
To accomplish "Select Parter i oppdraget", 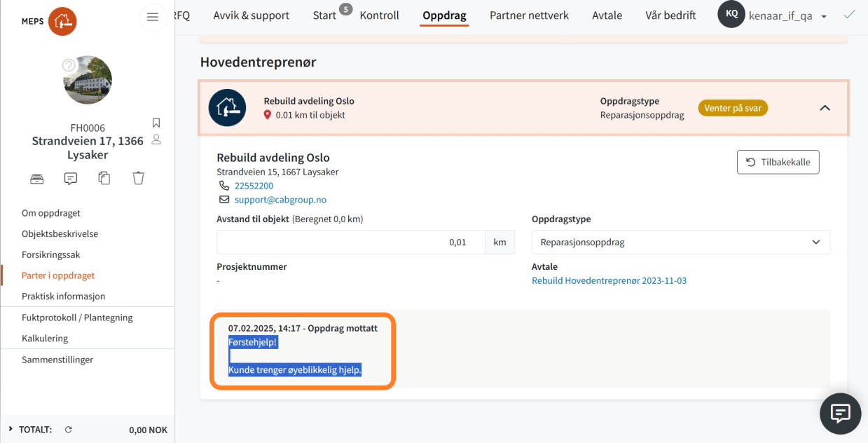I will [58, 275].
